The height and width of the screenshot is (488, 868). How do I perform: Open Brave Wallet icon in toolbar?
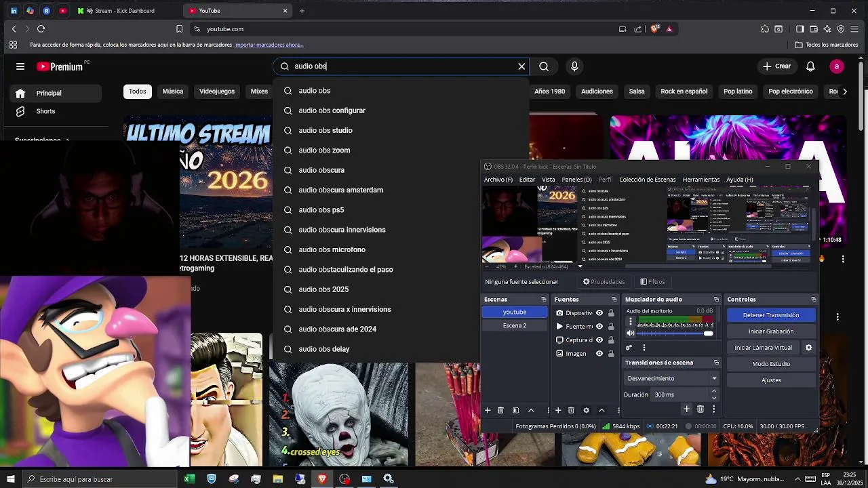(x=814, y=29)
